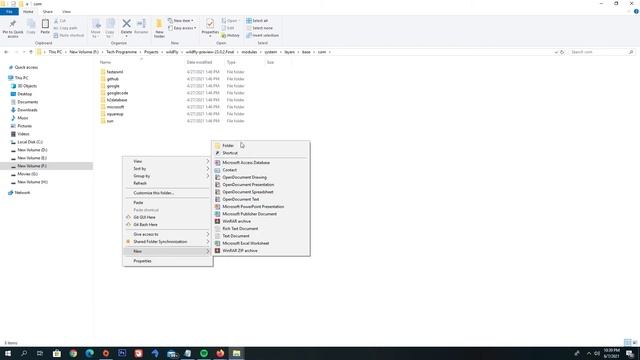Open Desktop in navigation pane
This screenshot has width=640, height=360.
tap(24, 94)
